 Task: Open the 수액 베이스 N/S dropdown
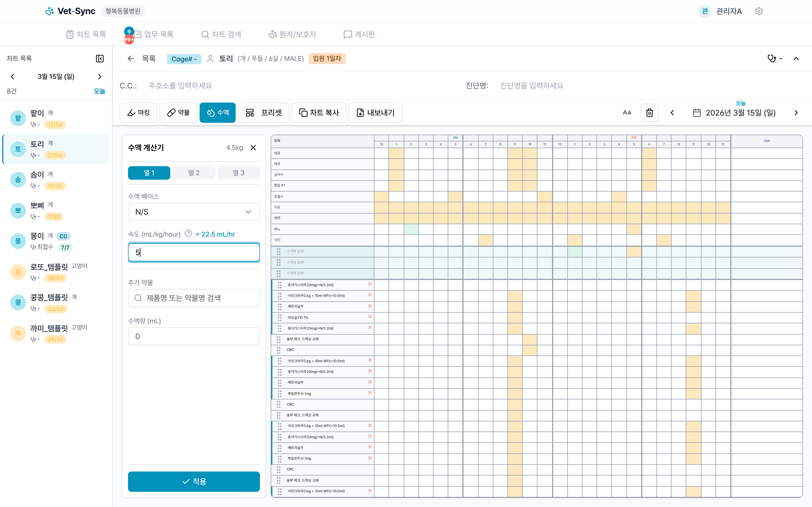coord(194,212)
